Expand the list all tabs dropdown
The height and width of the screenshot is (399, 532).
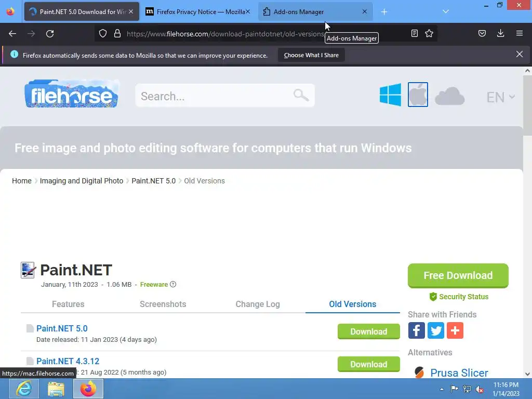446,11
